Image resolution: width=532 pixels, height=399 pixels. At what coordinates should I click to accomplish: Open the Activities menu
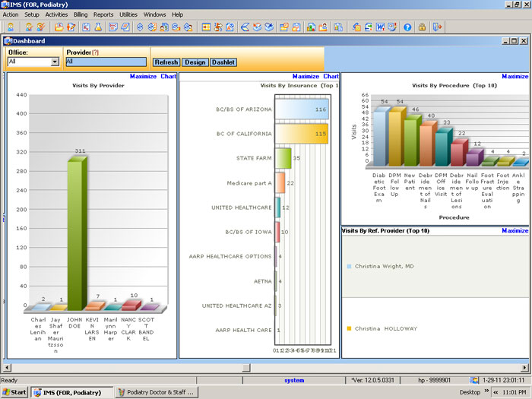coord(56,14)
